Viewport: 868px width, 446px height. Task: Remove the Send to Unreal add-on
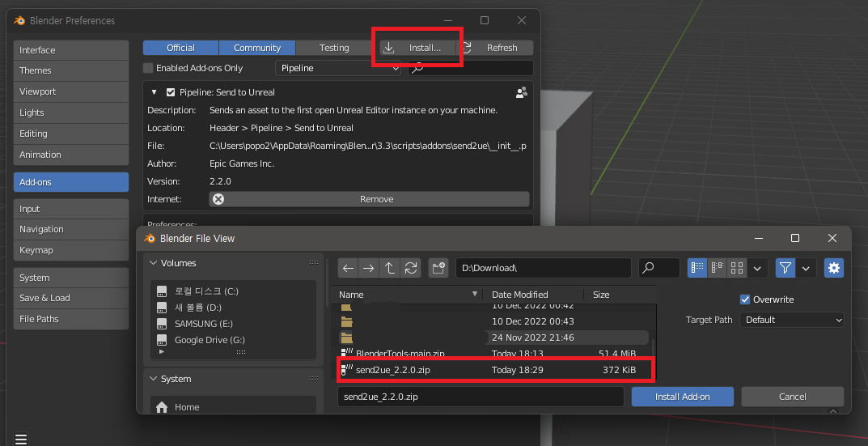click(369, 199)
